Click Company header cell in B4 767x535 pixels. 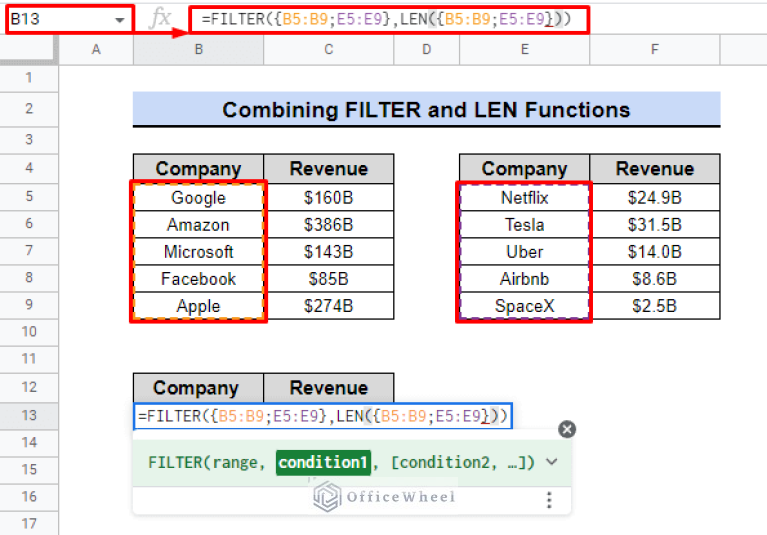point(199,169)
